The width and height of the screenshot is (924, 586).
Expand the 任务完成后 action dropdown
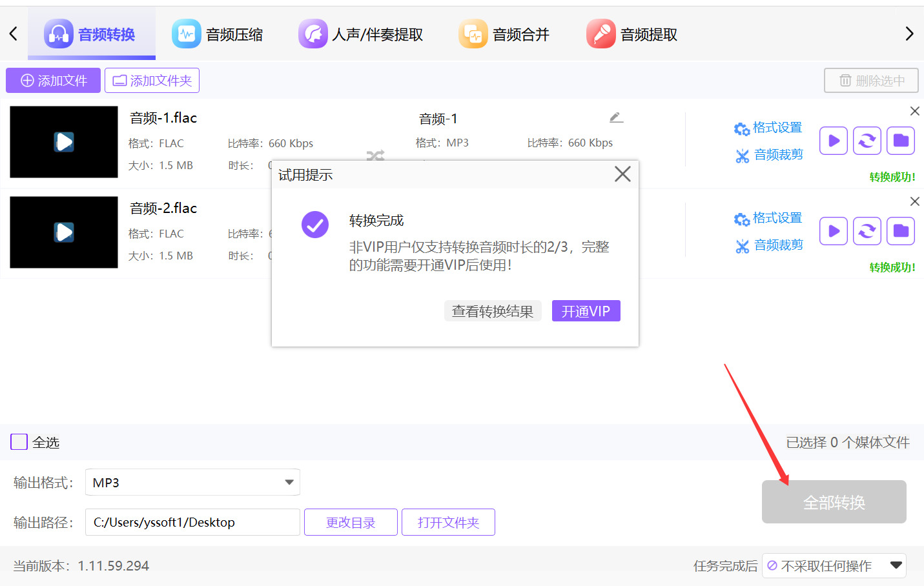pos(834,566)
